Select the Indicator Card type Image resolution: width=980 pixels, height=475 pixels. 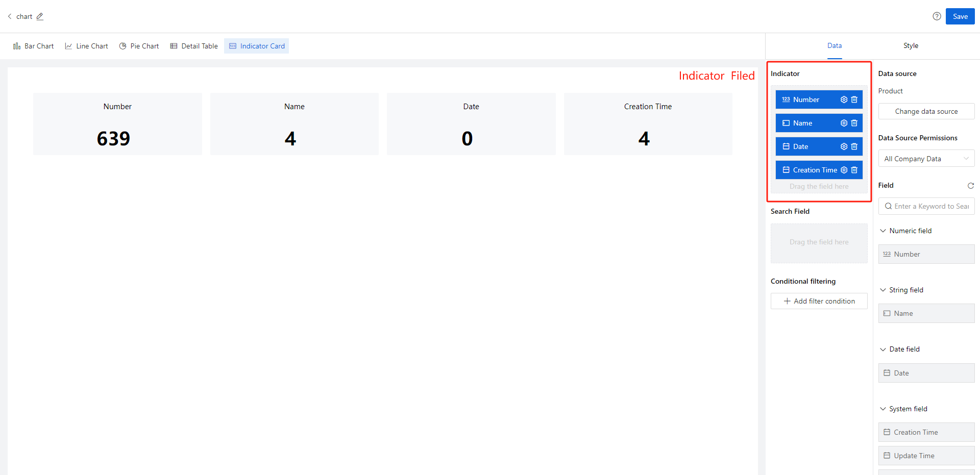(257, 46)
